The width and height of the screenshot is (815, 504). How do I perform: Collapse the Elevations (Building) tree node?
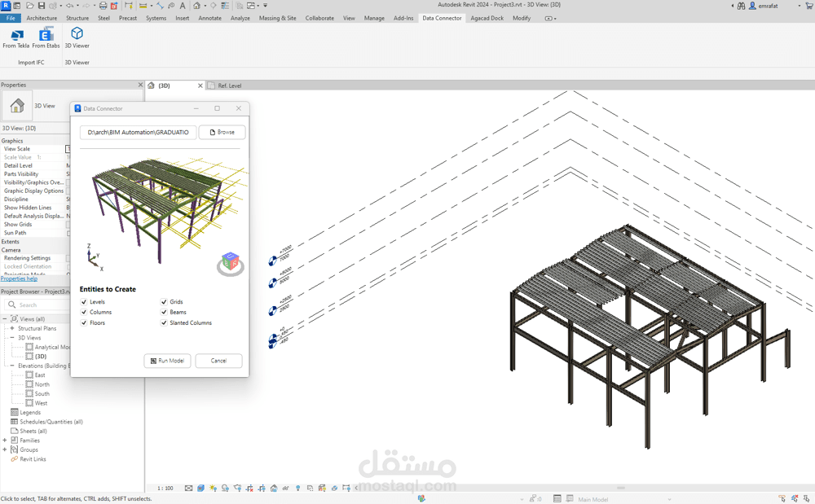click(x=12, y=366)
